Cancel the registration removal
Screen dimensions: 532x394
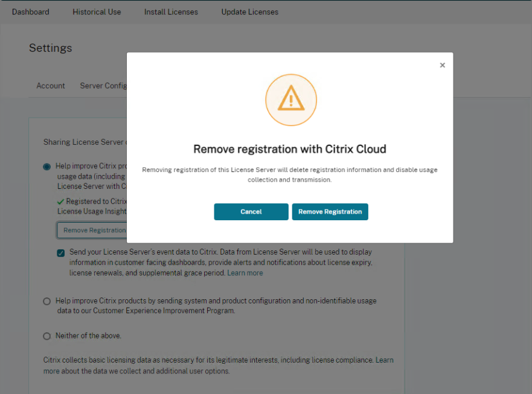click(x=251, y=212)
